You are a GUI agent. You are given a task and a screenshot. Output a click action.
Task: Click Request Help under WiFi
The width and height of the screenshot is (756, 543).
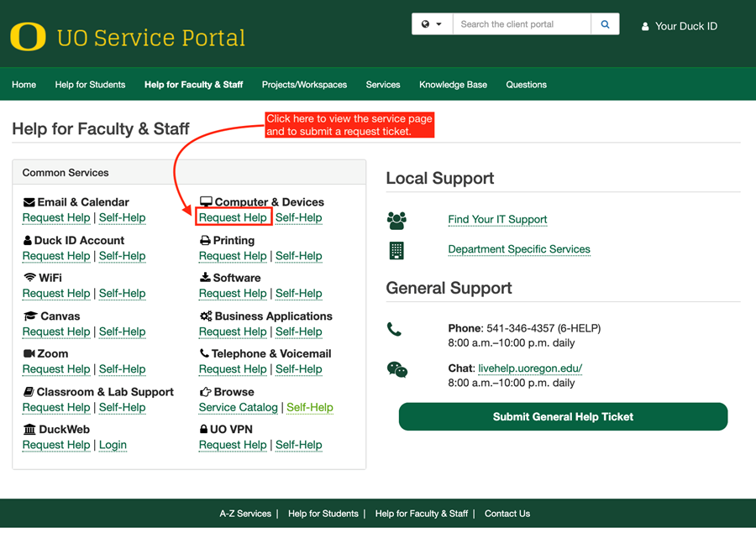pyautogui.click(x=56, y=294)
